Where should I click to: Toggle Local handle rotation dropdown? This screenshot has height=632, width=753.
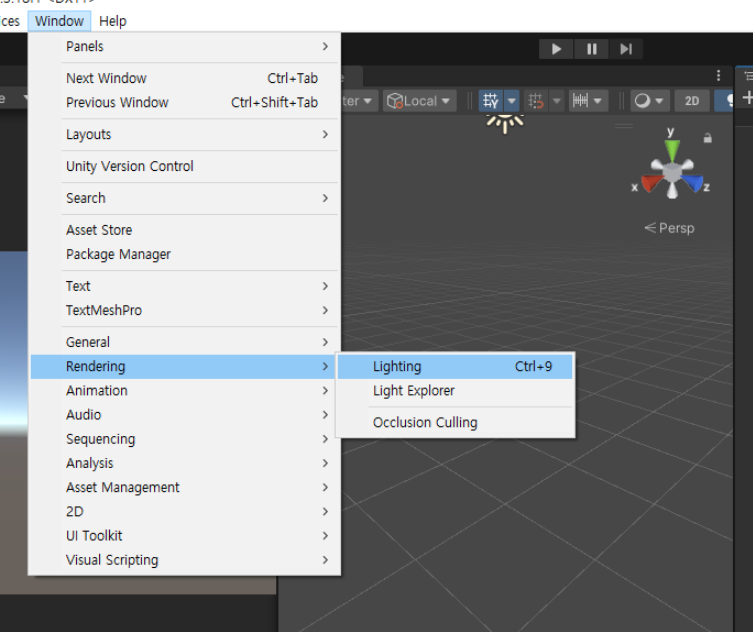tap(419, 101)
